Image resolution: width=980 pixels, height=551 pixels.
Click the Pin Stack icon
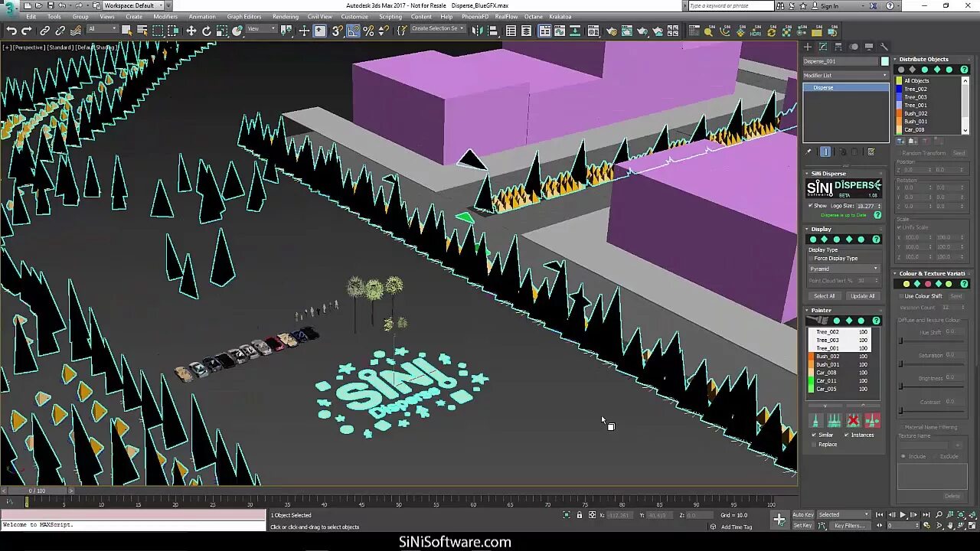808,152
